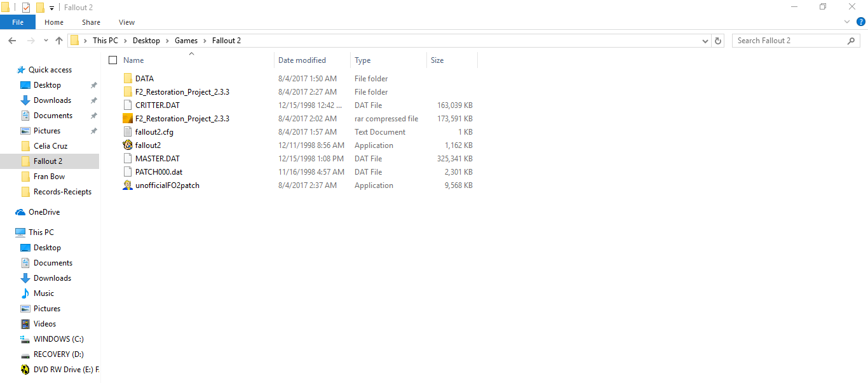Click the RECOVERY (D:) drive icon
Viewport: 868px width, 383px height.
pos(25,354)
